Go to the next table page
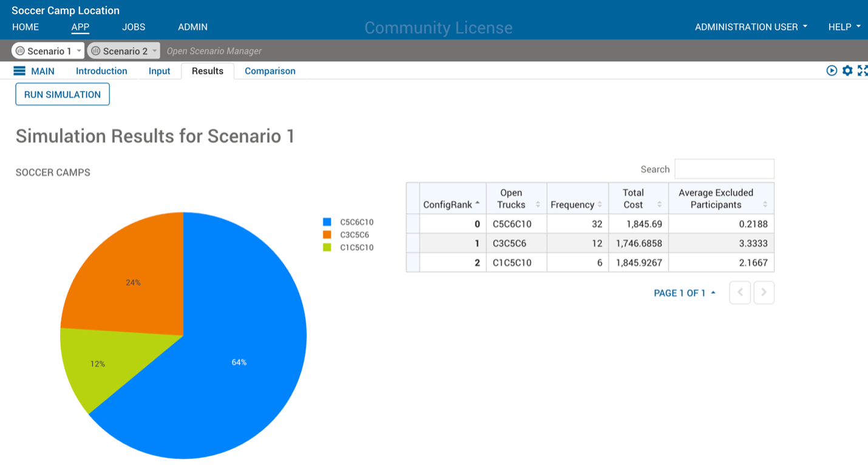 click(764, 293)
